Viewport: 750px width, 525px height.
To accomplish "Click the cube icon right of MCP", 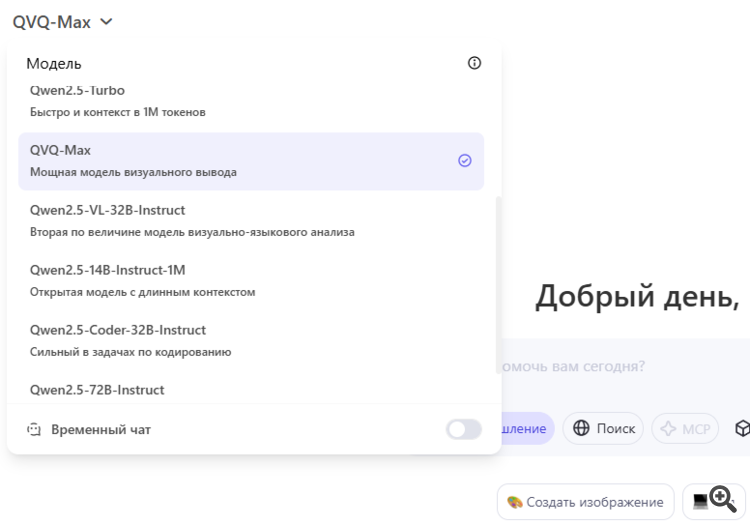I will pyautogui.click(x=742, y=428).
